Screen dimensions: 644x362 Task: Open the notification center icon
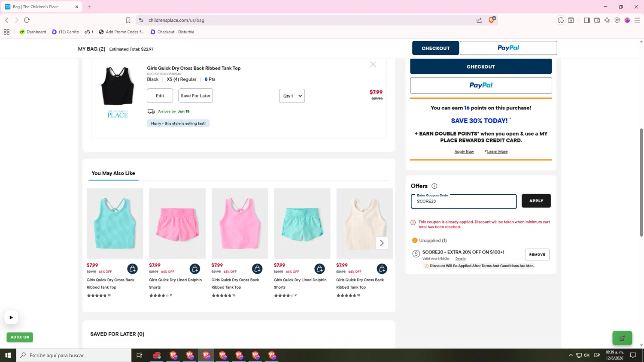pyautogui.click(x=633, y=355)
